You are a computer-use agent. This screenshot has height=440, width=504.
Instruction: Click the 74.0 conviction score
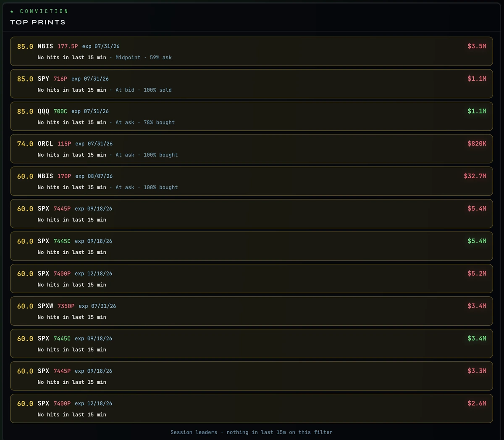(25, 144)
